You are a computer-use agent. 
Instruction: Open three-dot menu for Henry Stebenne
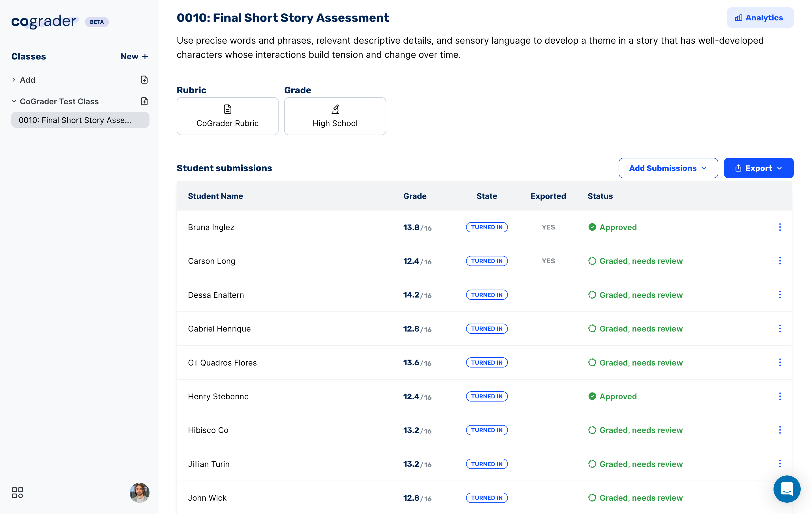tap(780, 396)
